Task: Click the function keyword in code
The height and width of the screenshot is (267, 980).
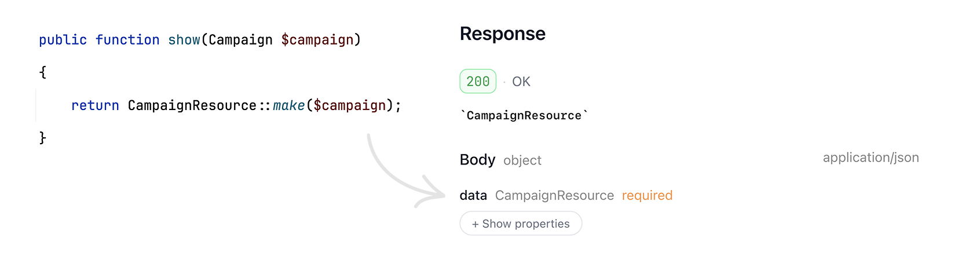Action: pos(127,39)
